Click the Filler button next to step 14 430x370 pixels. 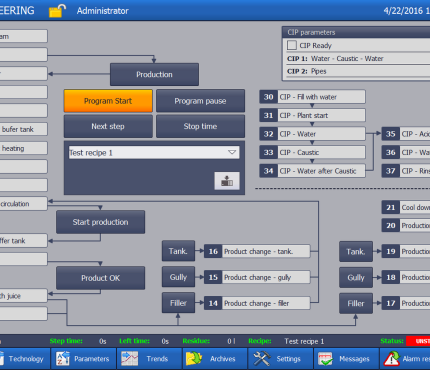[x=178, y=303]
